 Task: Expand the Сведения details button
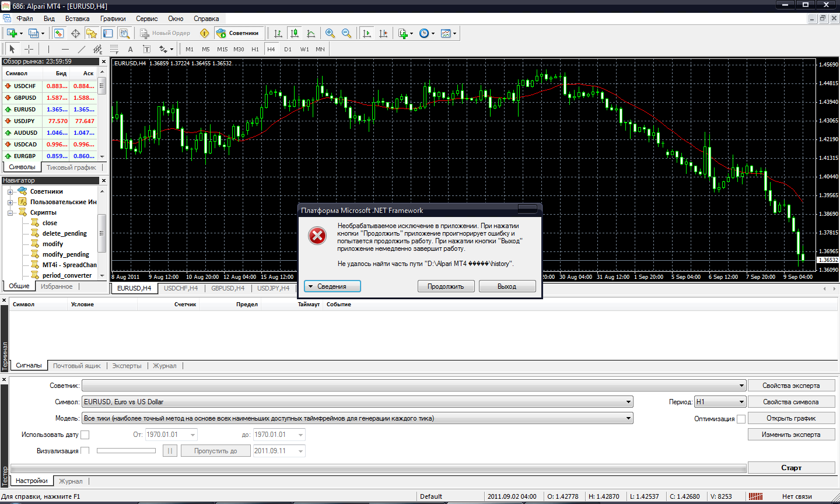(x=332, y=286)
